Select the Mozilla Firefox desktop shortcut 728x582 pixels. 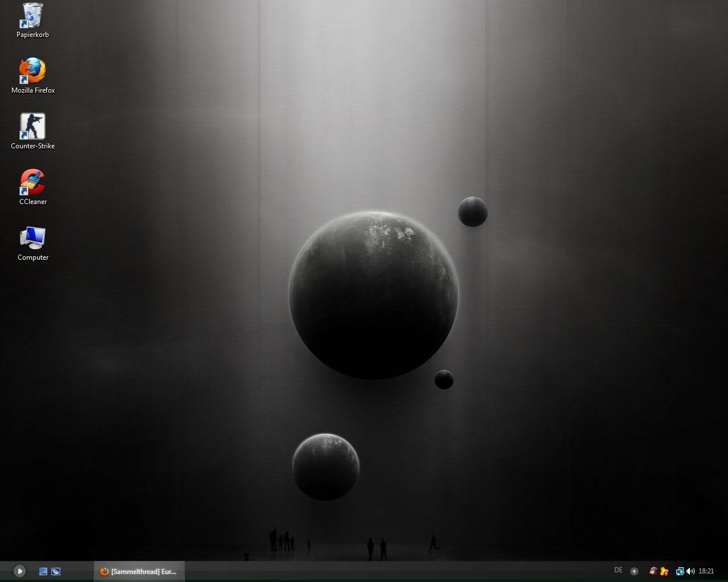[32, 70]
